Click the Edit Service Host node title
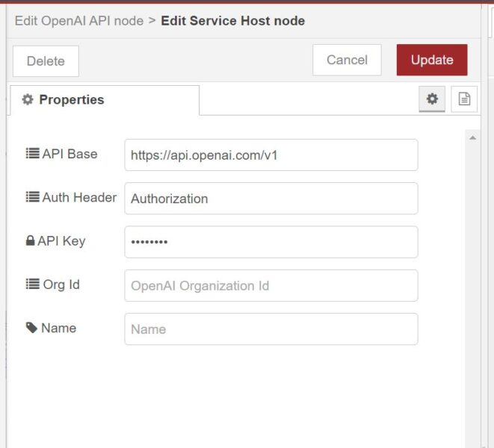This screenshot has width=494, height=448. pyautogui.click(x=232, y=20)
